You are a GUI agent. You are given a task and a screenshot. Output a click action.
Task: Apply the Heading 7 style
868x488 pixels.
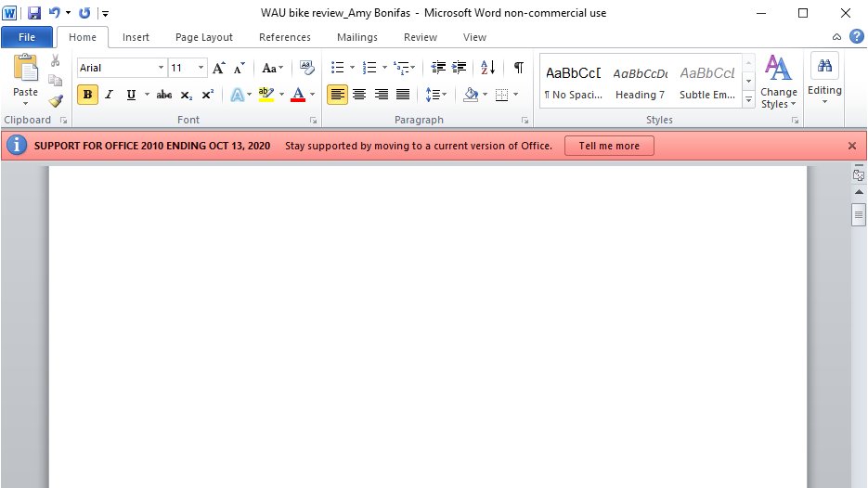click(x=640, y=82)
